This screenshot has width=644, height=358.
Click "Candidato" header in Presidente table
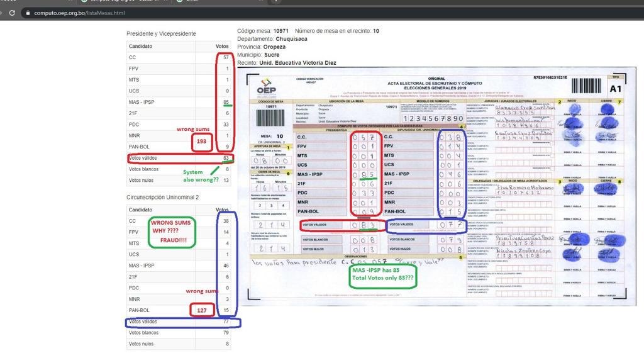click(140, 47)
